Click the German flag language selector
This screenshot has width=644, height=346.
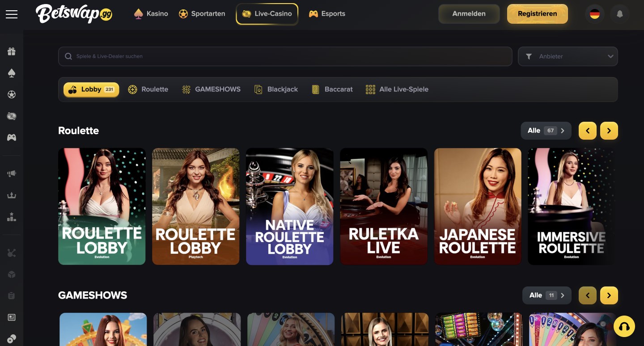click(594, 14)
